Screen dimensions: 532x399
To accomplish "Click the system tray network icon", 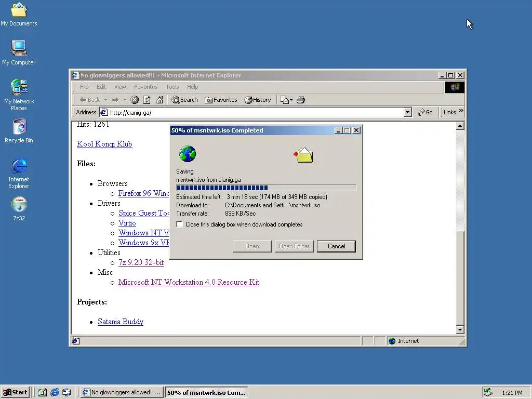I will click(x=488, y=392).
